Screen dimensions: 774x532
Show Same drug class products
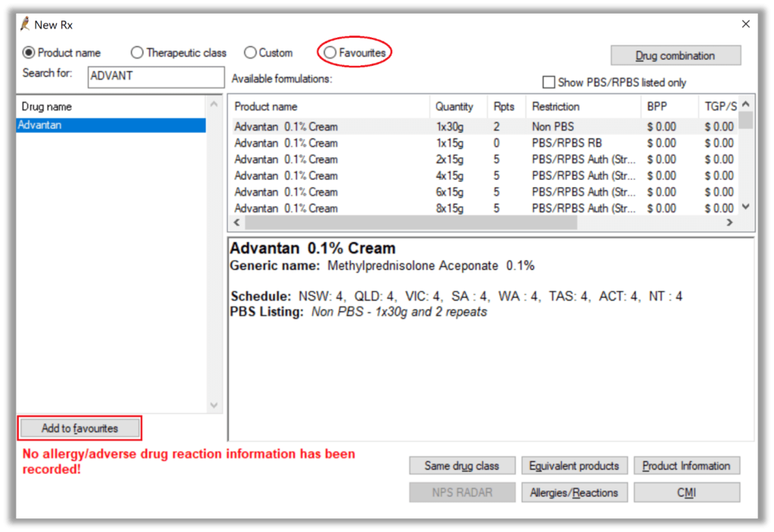(462, 466)
